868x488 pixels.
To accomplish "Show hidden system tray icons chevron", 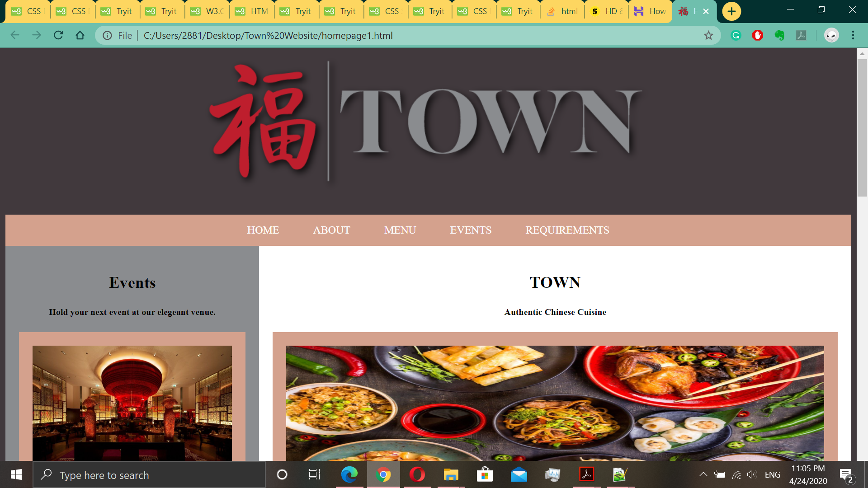I will [703, 474].
